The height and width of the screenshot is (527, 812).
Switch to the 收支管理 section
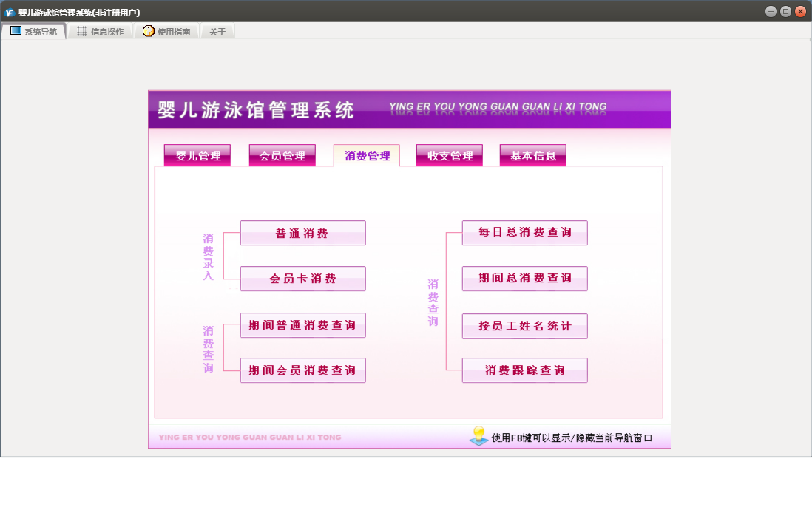click(450, 155)
